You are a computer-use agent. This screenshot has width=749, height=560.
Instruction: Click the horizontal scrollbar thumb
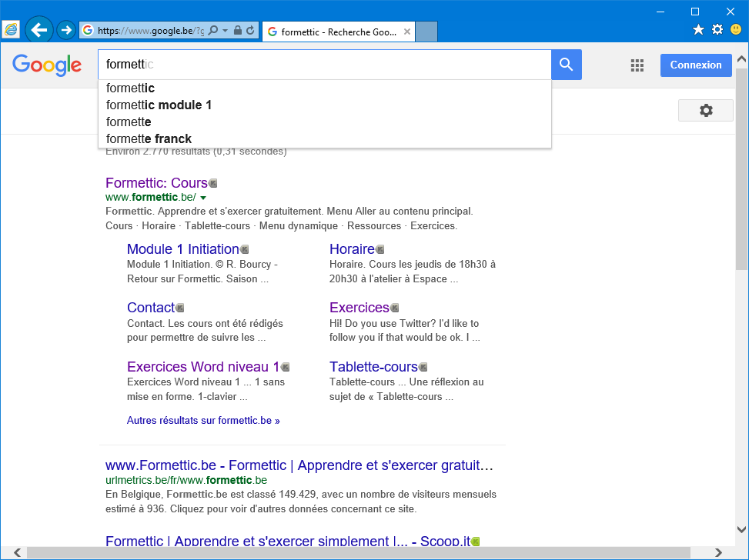pyautogui.click(x=359, y=552)
